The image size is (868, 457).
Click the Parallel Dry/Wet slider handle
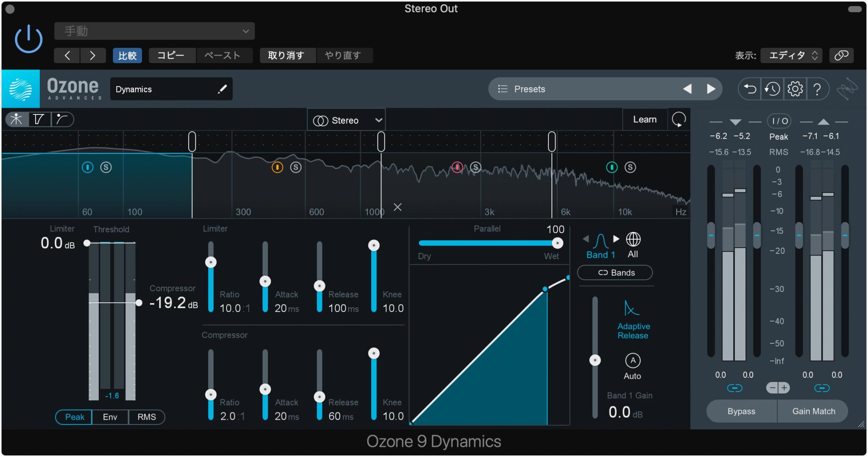(x=557, y=243)
